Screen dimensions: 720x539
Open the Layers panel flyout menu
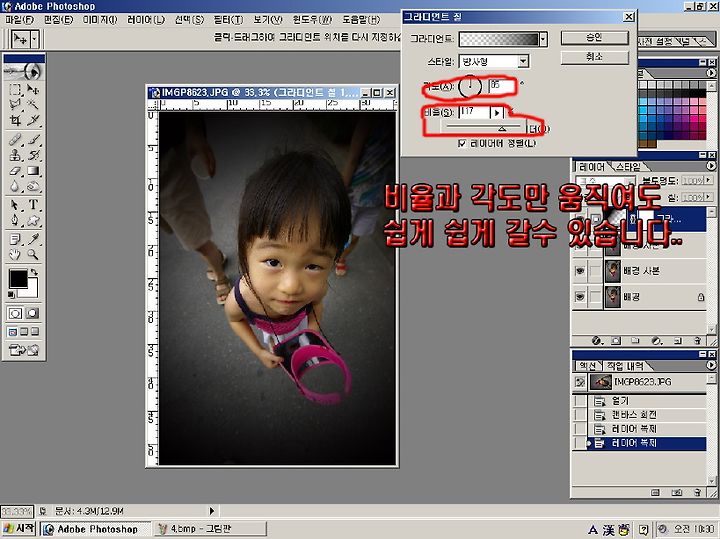click(x=711, y=166)
